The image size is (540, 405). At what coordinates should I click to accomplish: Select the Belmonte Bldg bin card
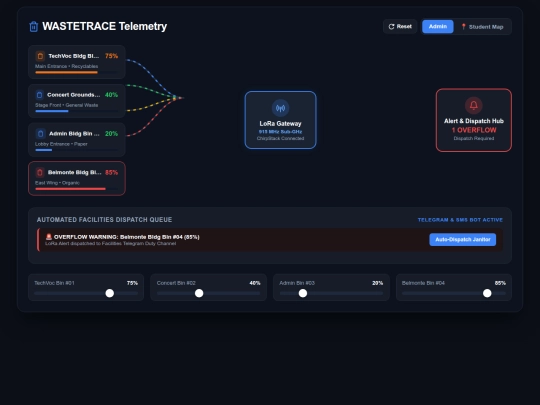tap(77, 178)
